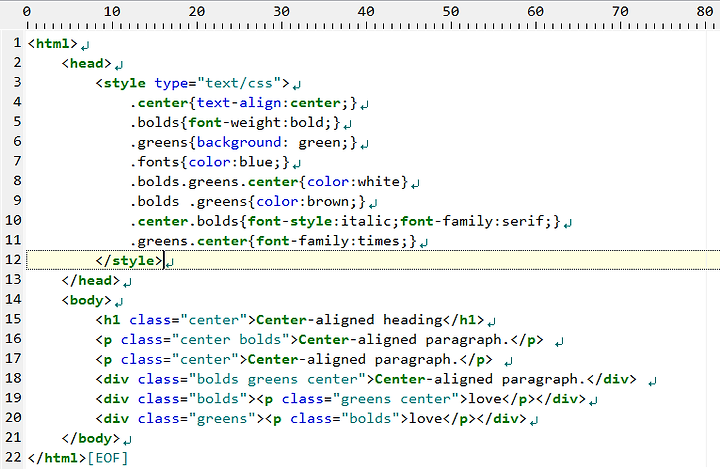
Task: Click line number 18 in the gutter
Action: (x=13, y=378)
